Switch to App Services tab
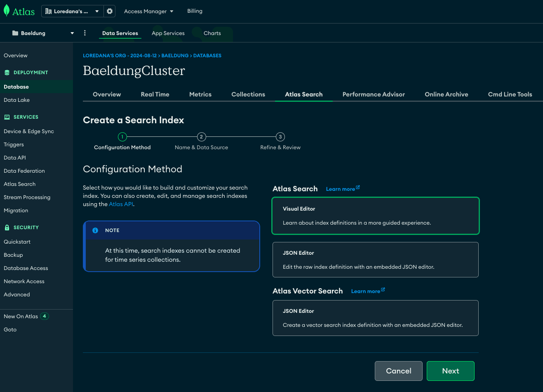Screen dimensions: 543x392 click(x=168, y=33)
